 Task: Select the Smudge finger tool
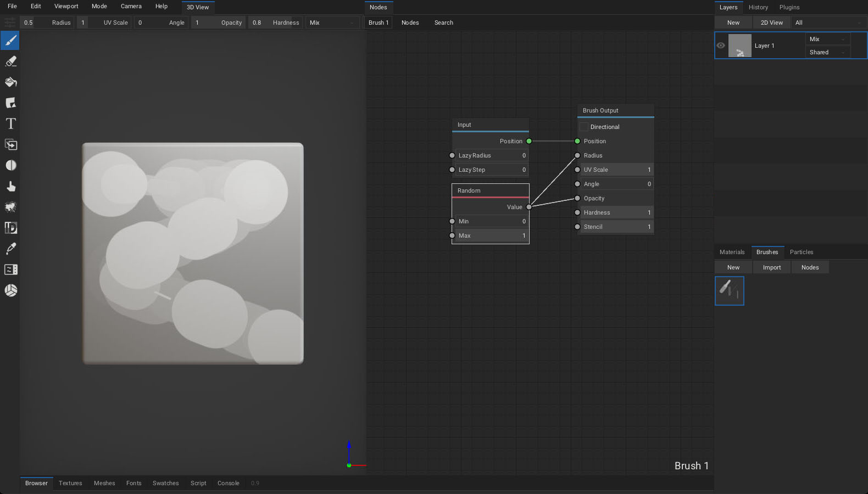tap(10, 187)
